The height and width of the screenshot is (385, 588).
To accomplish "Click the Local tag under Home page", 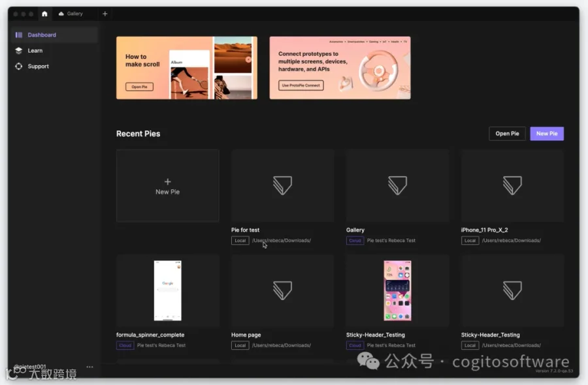I will pyautogui.click(x=240, y=345).
